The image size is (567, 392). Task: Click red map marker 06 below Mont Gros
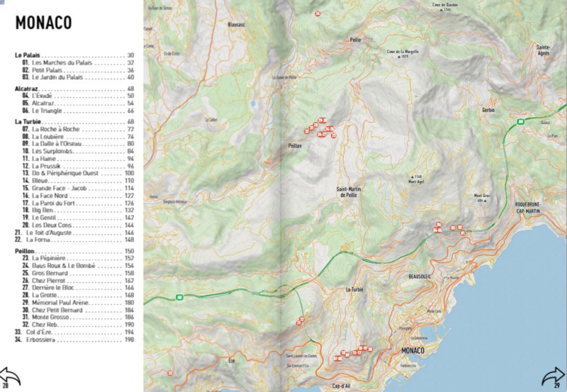(439, 224)
